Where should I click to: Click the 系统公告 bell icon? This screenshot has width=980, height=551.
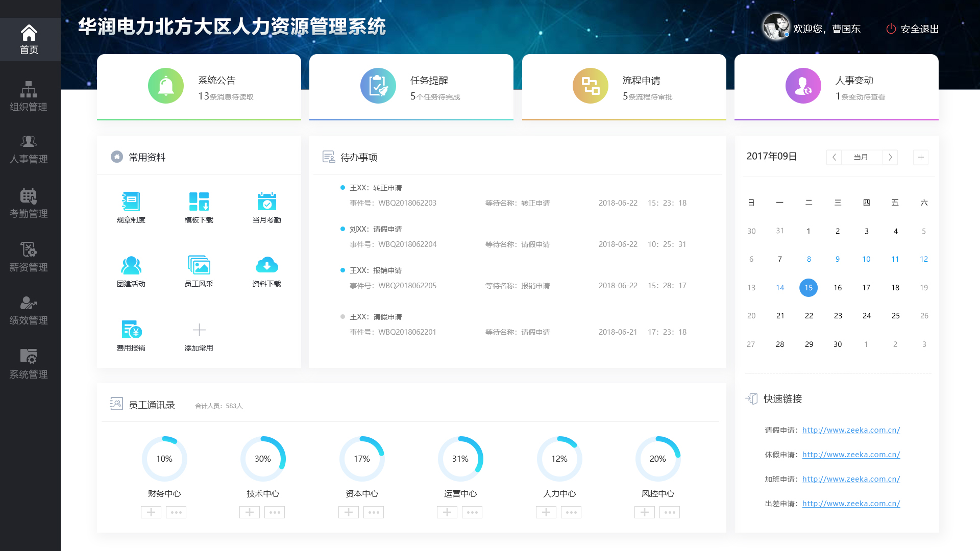[166, 86]
